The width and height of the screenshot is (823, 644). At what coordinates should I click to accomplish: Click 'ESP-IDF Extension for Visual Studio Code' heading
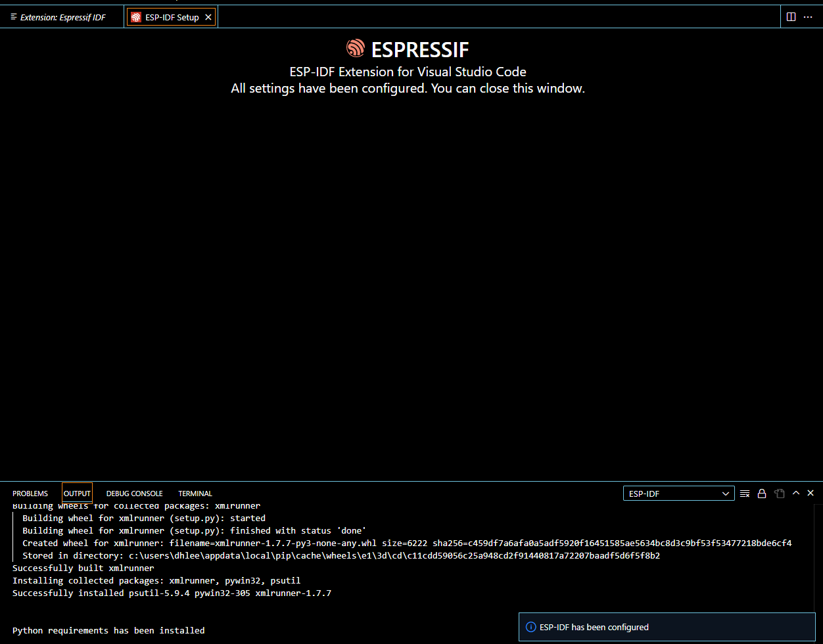point(408,72)
